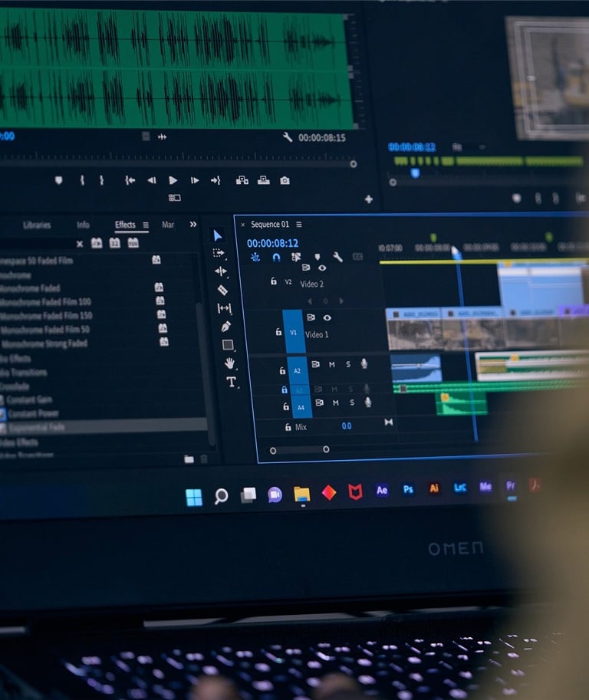The image size is (589, 700).
Task: Mute audio track A4
Action: pyautogui.click(x=336, y=403)
